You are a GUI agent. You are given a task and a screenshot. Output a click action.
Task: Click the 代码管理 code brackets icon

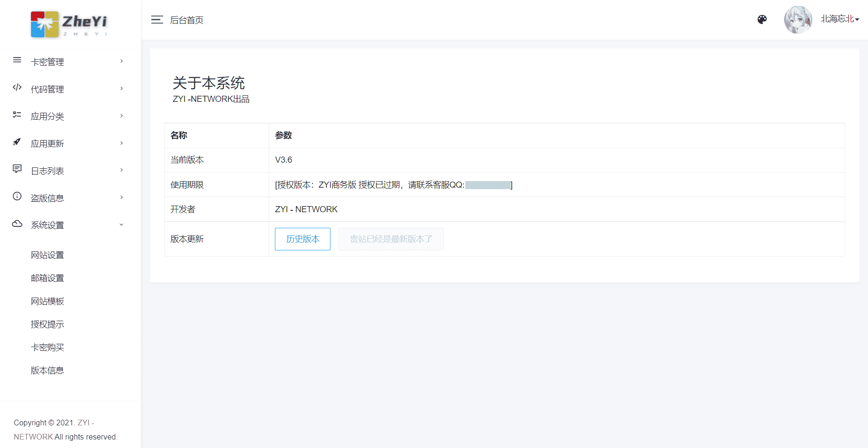[x=17, y=88]
